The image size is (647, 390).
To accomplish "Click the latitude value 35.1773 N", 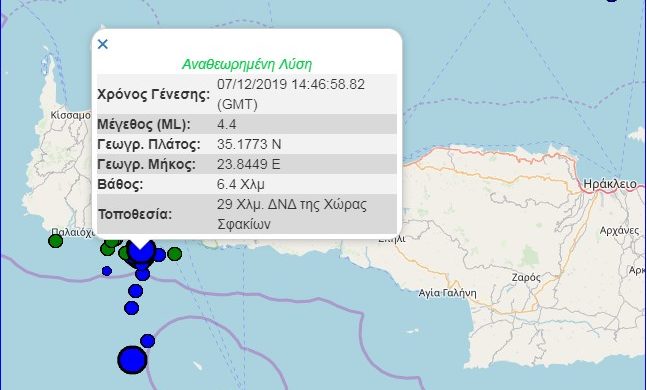I will click(249, 144).
